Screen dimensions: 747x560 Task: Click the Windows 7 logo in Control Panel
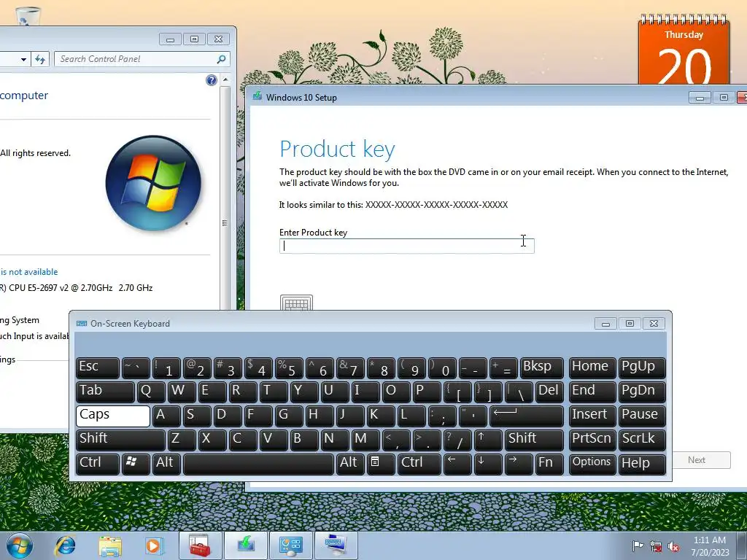click(x=153, y=183)
